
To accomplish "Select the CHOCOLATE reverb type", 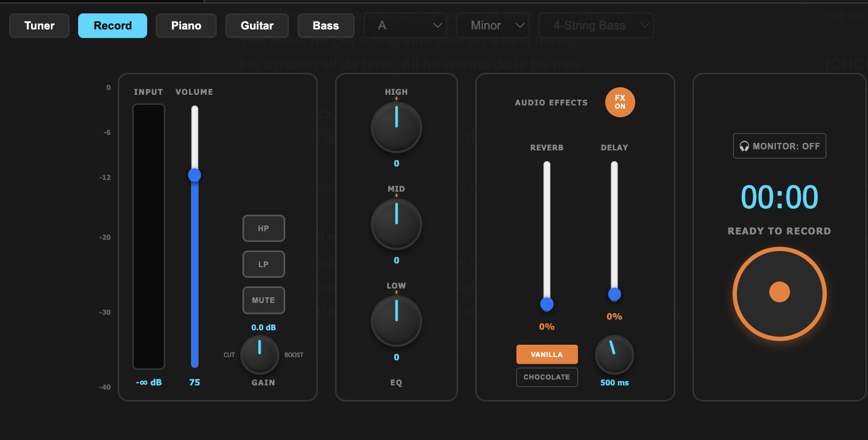I will (546, 377).
